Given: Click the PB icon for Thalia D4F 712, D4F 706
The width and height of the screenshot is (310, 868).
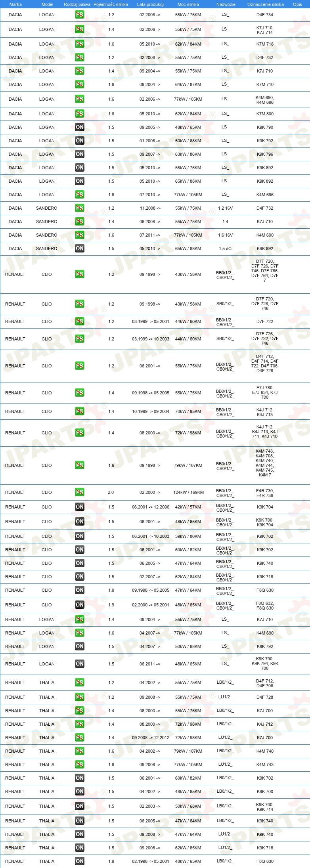Looking at the screenshot, I should (x=79, y=683).
